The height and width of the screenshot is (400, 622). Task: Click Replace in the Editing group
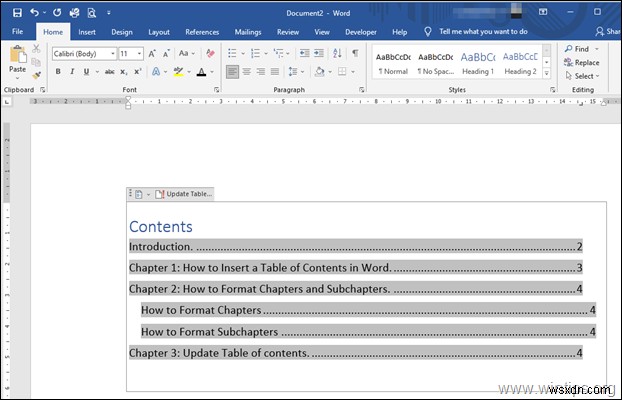tap(582, 63)
